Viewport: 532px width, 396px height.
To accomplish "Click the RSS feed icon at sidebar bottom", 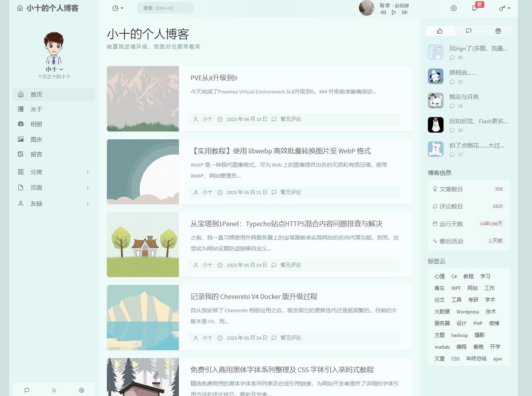I will (54, 390).
